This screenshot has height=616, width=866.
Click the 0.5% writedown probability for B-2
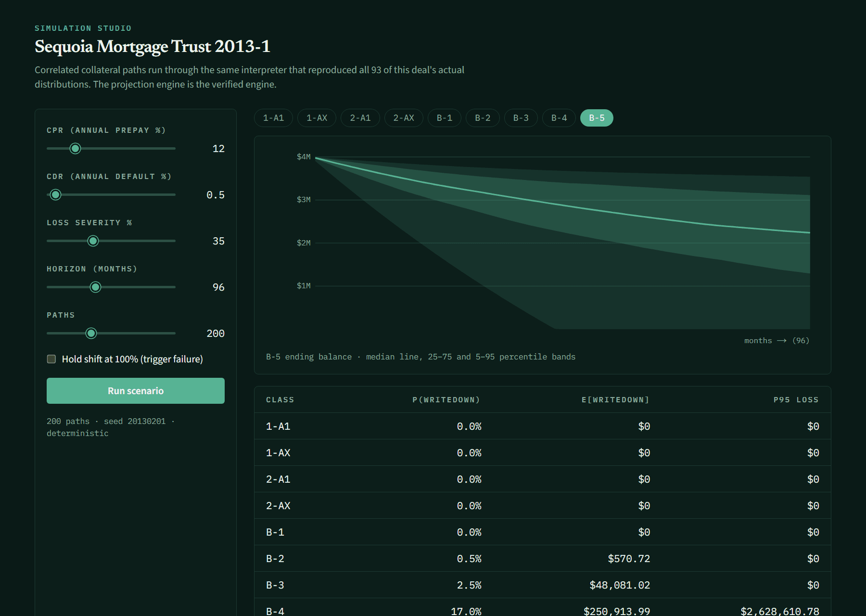click(x=469, y=559)
